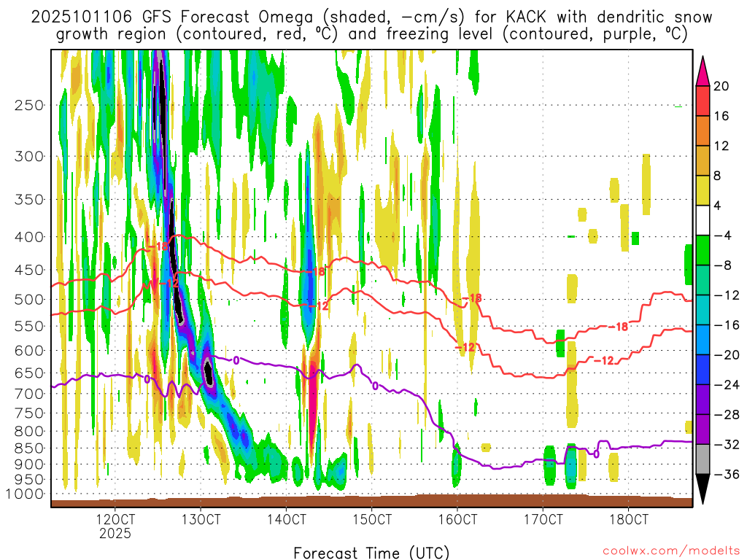Click the gray swatch between -32 and -36
Image resolution: width=747 pixels, height=560 pixels.
[x=703, y=459]
